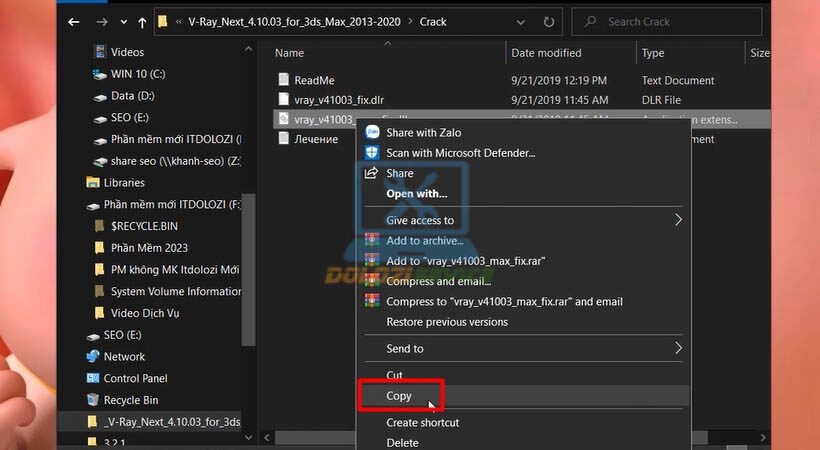Viewport: 820px width, 450px height.
Task: Click the WIN 10 (C:) drive icon
Action: (99, 74)
